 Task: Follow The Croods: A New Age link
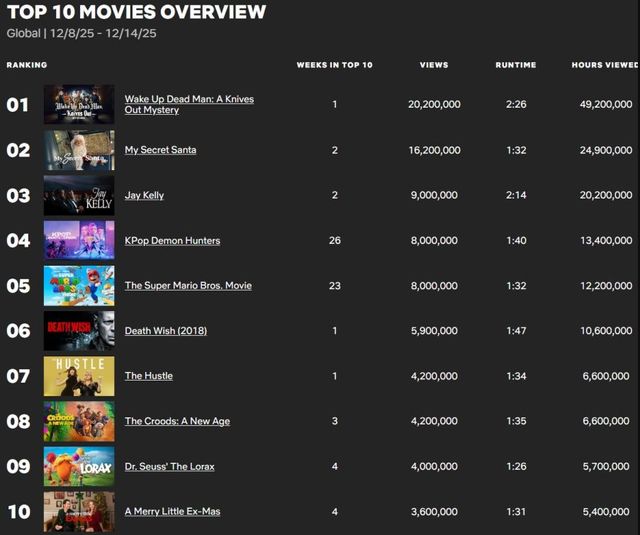click(177, 421)
